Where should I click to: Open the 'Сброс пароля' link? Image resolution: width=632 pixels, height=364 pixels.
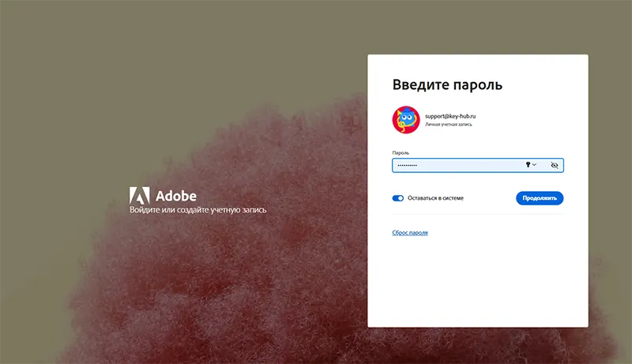click(x=410, y=233)
